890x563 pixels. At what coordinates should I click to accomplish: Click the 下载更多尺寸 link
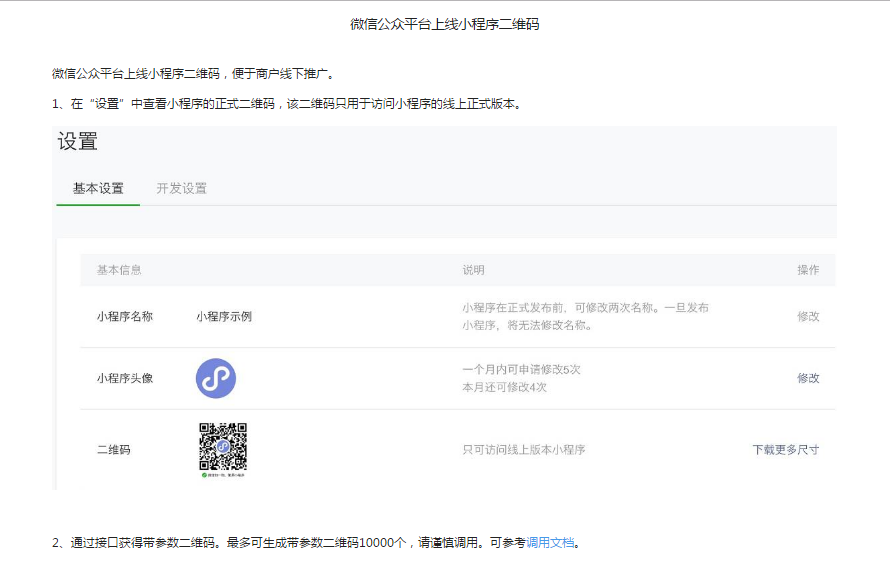coord(785,450)
